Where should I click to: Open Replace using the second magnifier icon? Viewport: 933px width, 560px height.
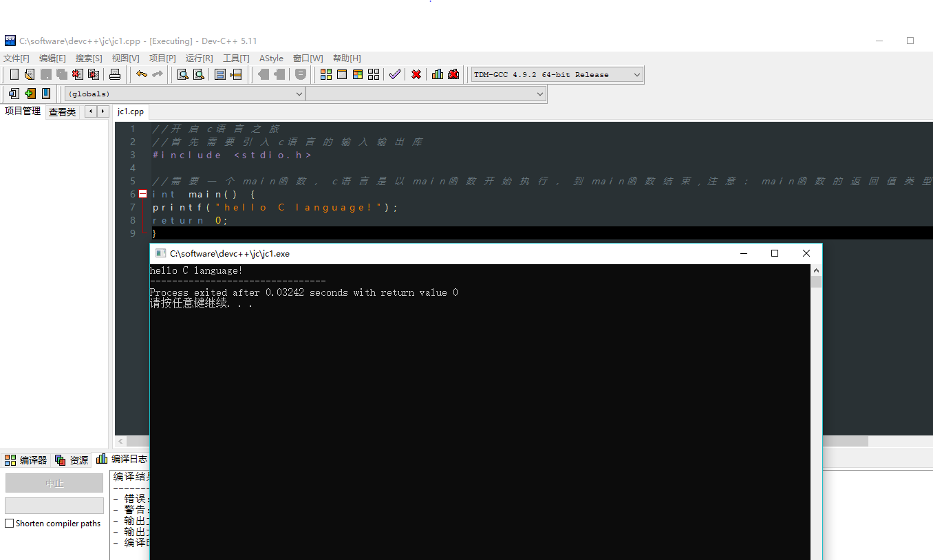(x=199, y=74)
